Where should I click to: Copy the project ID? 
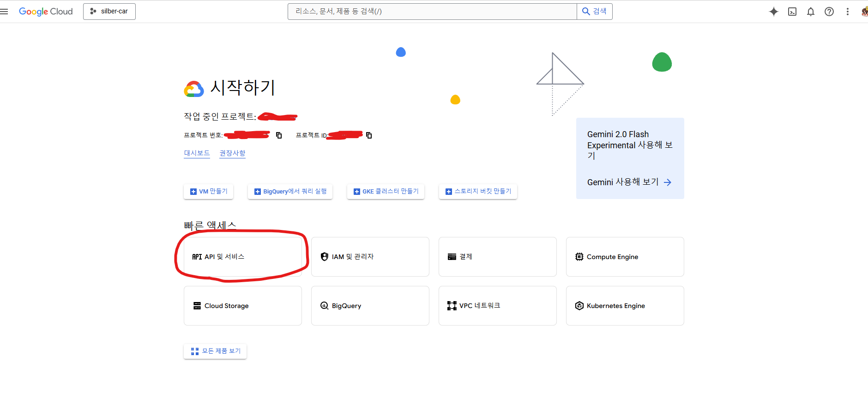tap(369, 135)
